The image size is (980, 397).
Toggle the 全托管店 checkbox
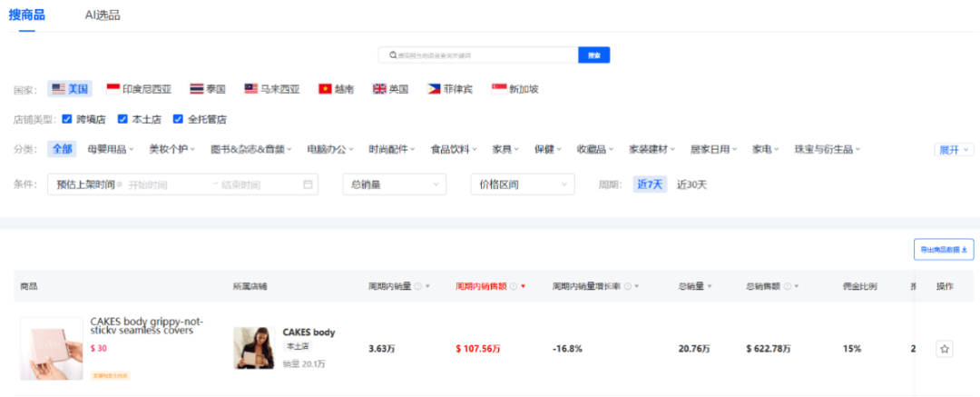[178, 119]
